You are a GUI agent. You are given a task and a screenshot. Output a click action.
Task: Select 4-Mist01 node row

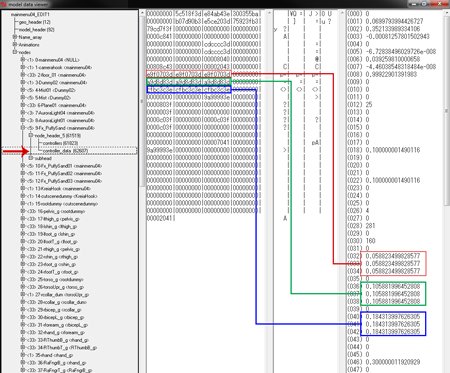point(51,90)
